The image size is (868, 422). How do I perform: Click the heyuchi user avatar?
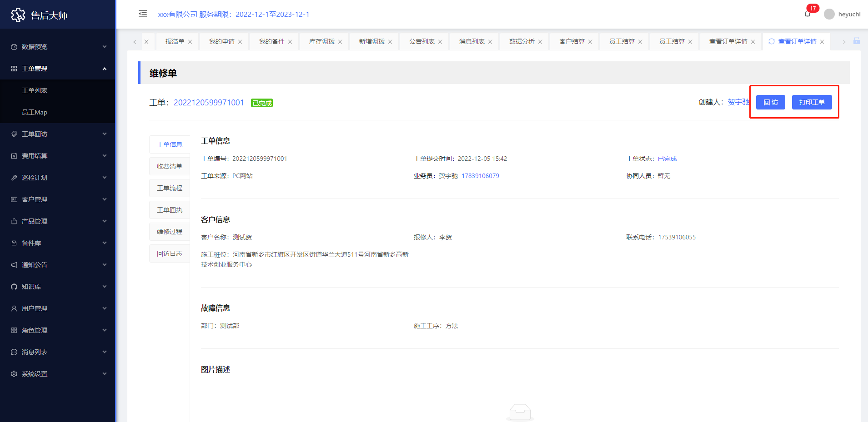point(829,14)
